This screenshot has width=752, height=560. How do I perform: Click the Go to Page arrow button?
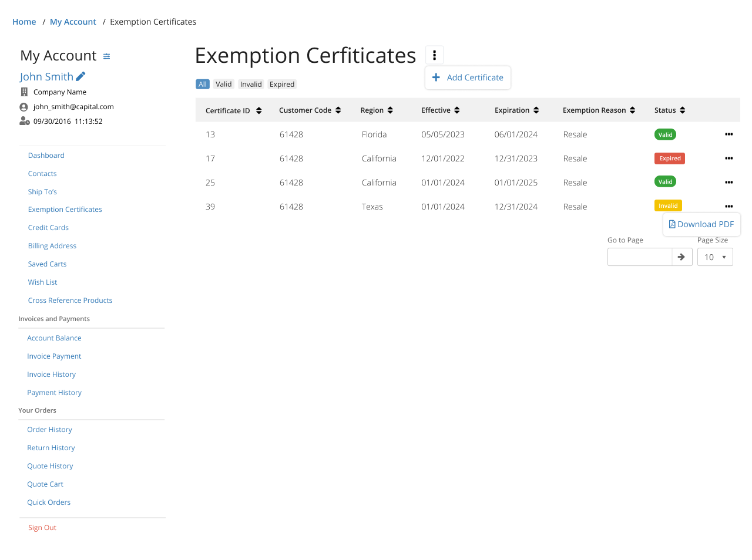[681, 257]
